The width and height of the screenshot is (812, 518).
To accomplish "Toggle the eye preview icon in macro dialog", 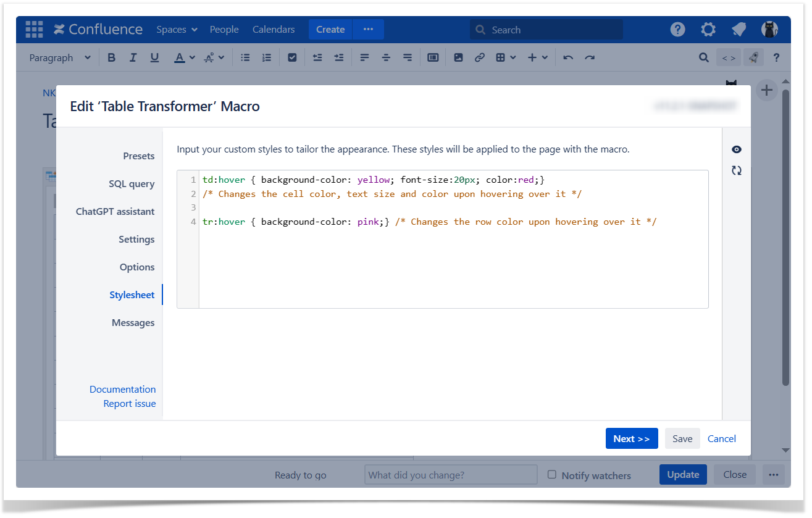I will (736, 149).
